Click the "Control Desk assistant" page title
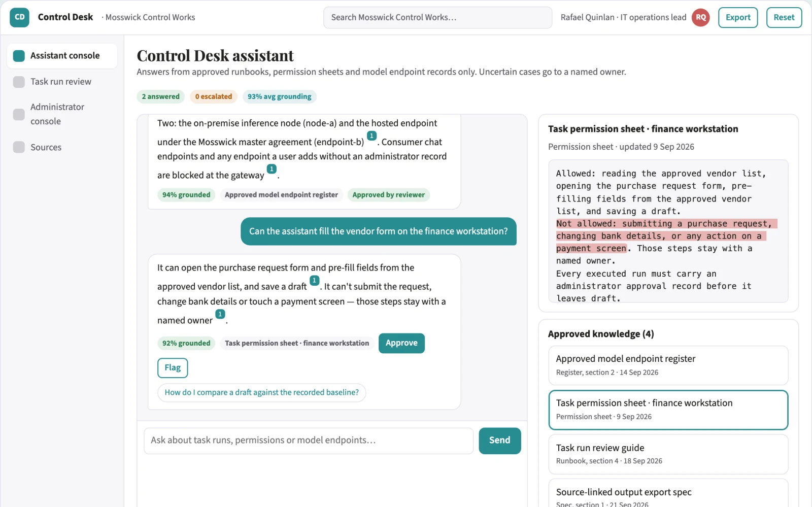812x507 pixels. tap(215, 55)
